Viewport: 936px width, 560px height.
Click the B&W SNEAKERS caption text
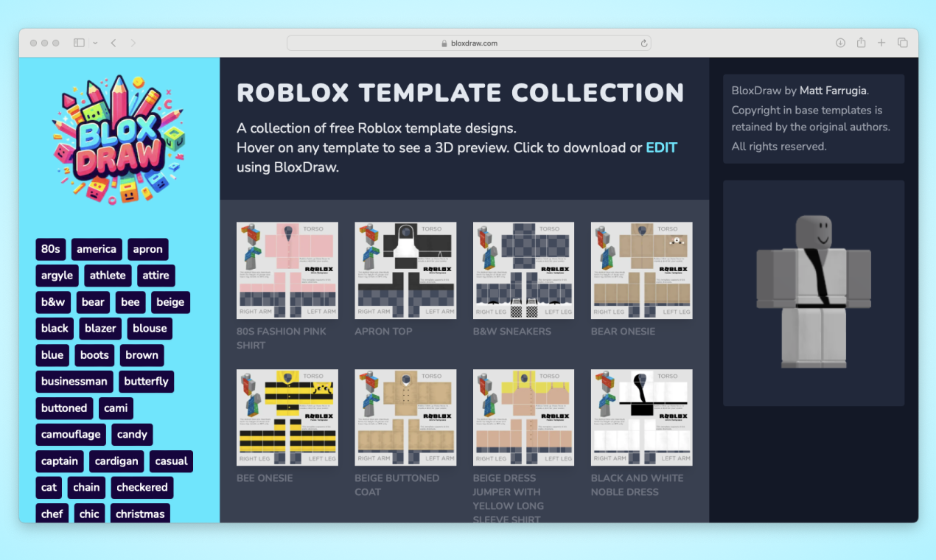(511, 332)
